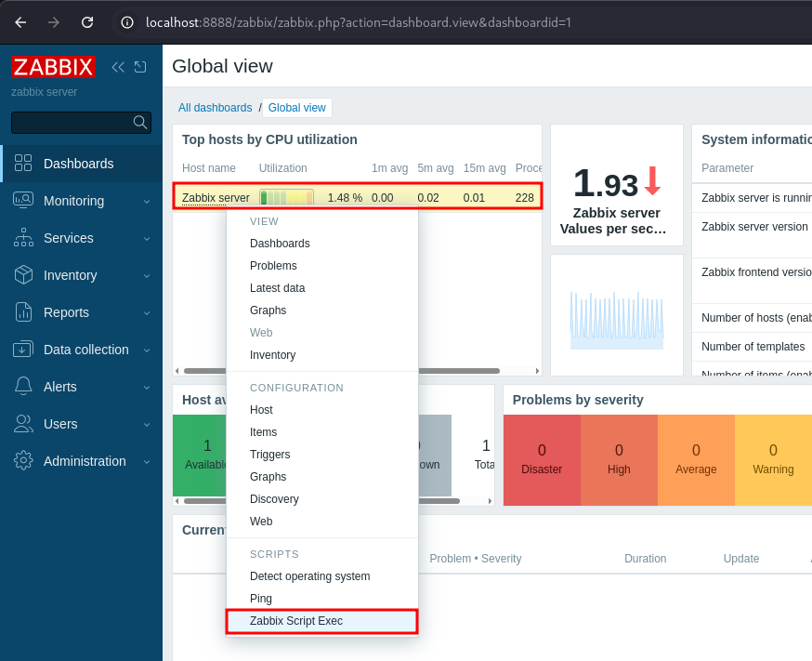The height and width of the screenshot is (661, 812).
Task: Click the 15m avg column header
Action: tap(484, 168)
